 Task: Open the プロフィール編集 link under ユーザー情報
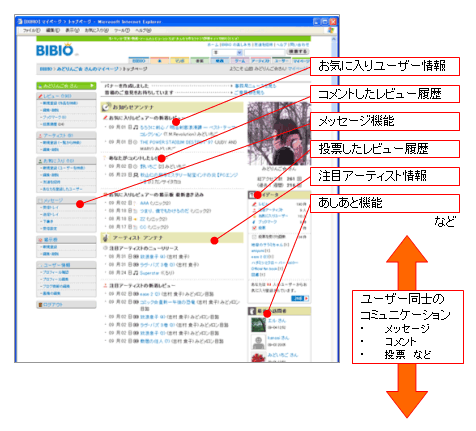pyautogui.click(x=56, y=279)
